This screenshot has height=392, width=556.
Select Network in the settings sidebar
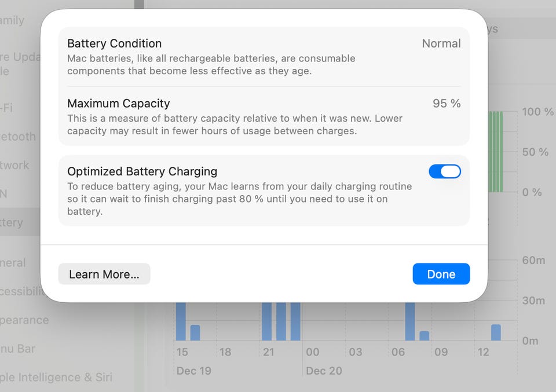[x=15, y=166]
